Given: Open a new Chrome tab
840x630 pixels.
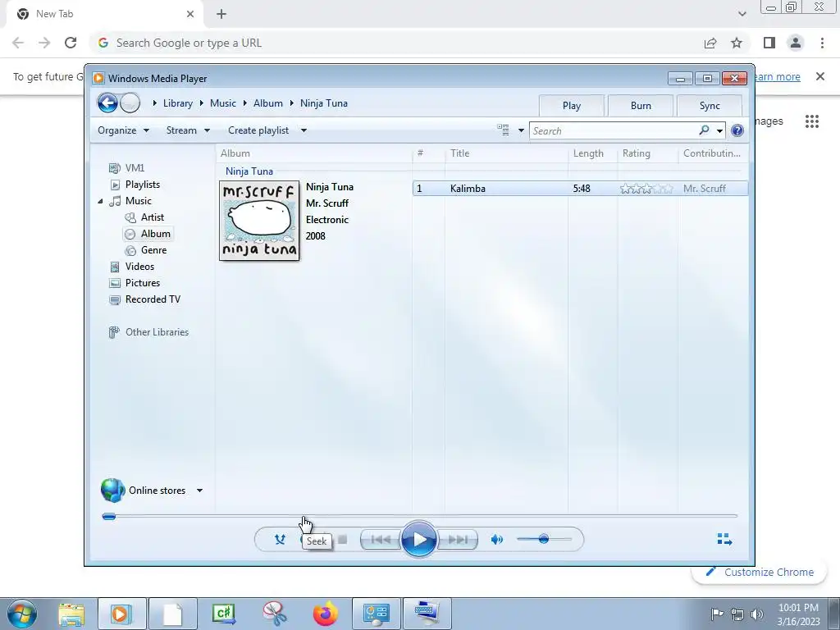Looking at the screenshot, I should [221, 14].
